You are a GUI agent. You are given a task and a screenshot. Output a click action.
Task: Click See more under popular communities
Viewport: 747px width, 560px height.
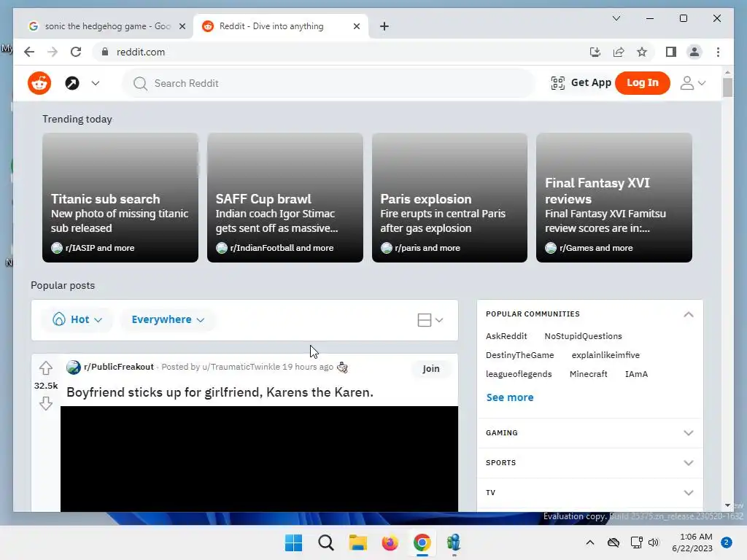[x=510, y=397]
